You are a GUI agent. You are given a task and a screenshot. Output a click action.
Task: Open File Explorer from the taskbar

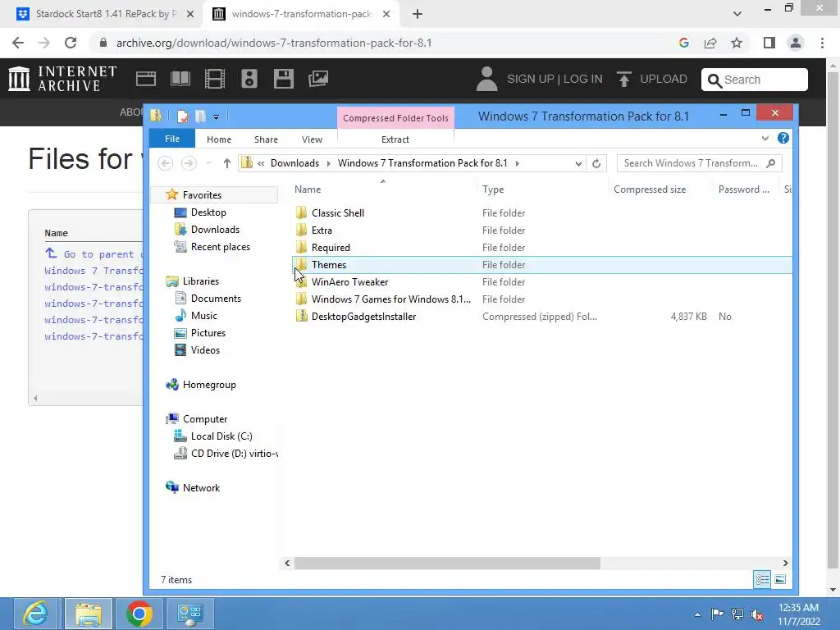[x=89, y=614]
